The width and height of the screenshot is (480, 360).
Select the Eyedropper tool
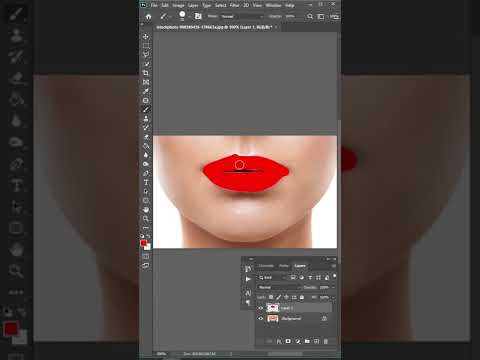point(146,91)
